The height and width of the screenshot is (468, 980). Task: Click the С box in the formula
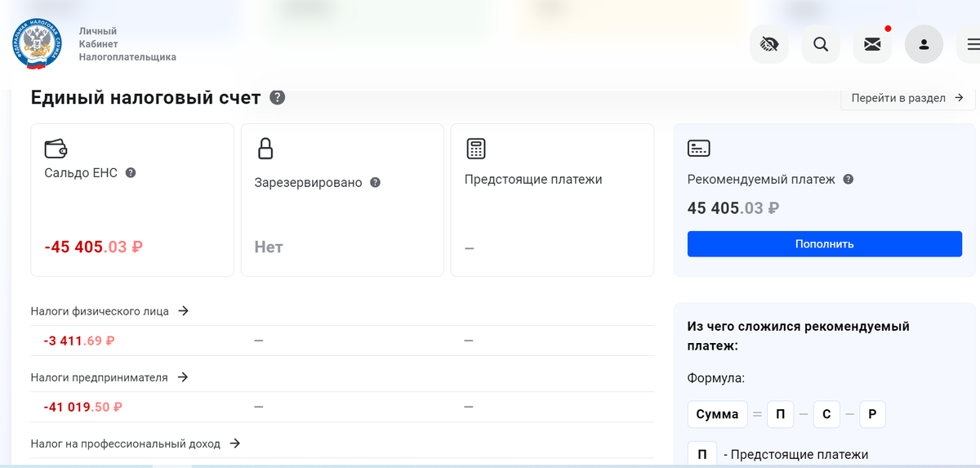pos(826,414)
